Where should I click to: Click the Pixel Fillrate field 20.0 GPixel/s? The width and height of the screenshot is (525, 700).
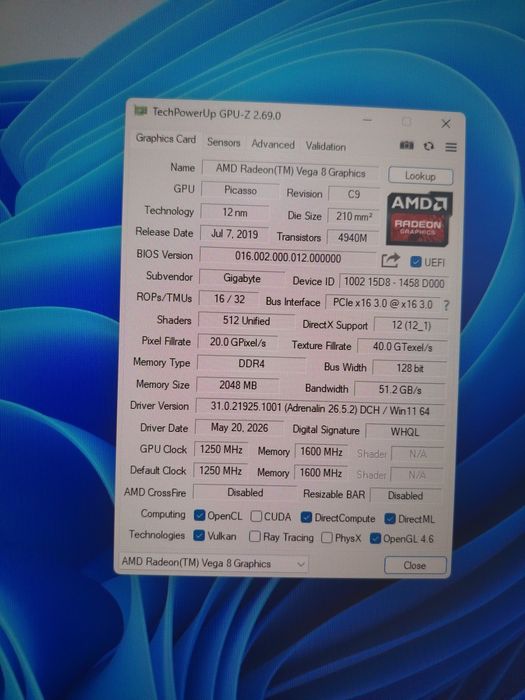point(238,342)
